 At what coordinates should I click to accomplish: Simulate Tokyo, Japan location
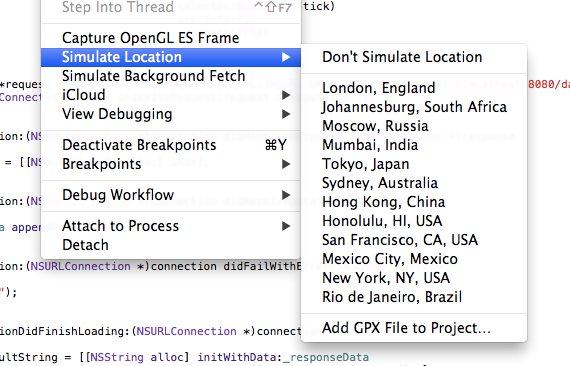(414, 164)
